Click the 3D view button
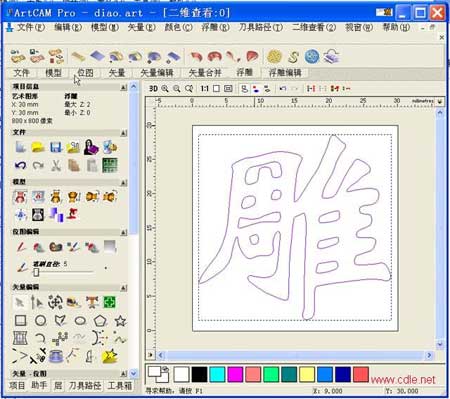450x399 pixels. (x=153, y=88)
